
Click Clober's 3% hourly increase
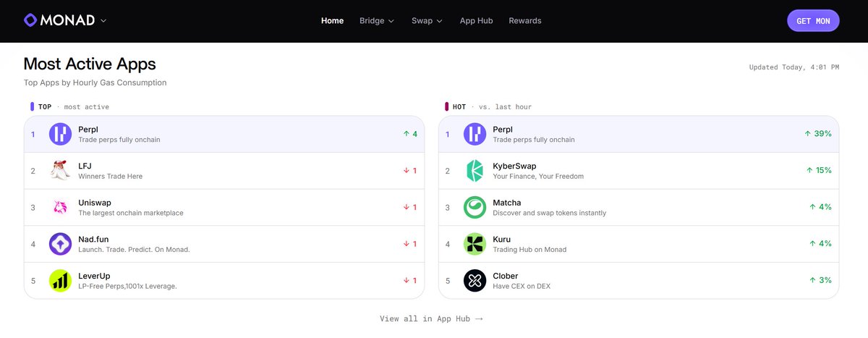coord(821,281)
